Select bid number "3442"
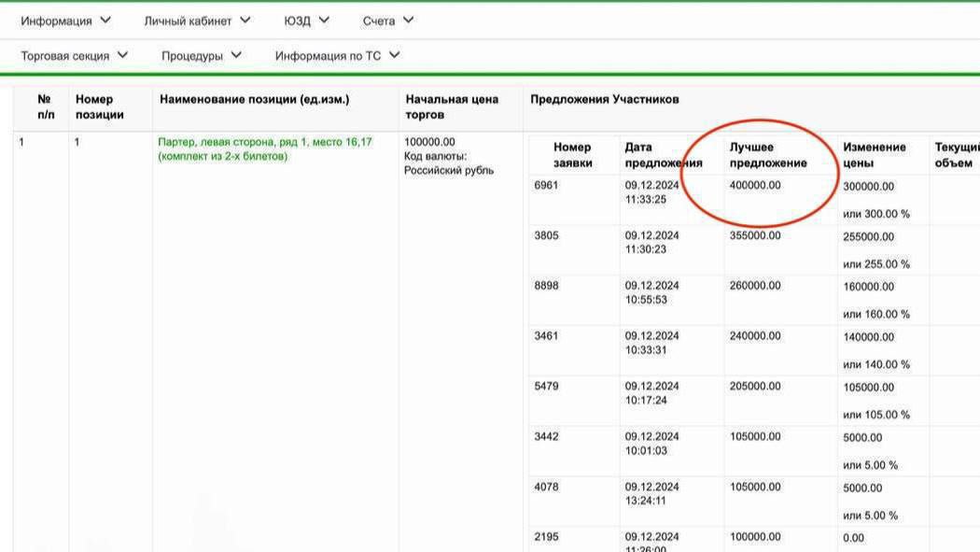This screenshot has width=980, height=552. (546, 437)
